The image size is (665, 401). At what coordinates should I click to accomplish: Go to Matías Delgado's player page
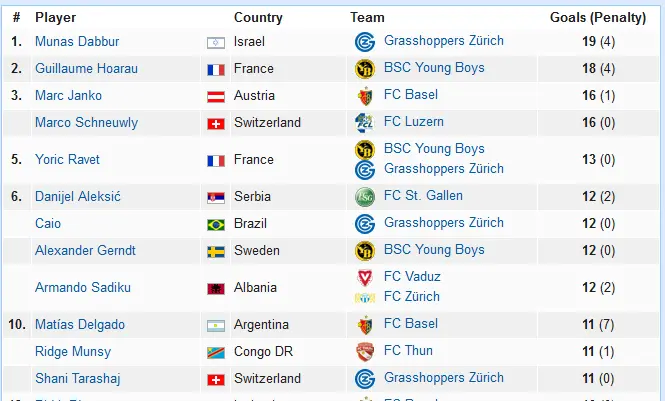pyautogui.click(x=82, y=325)
